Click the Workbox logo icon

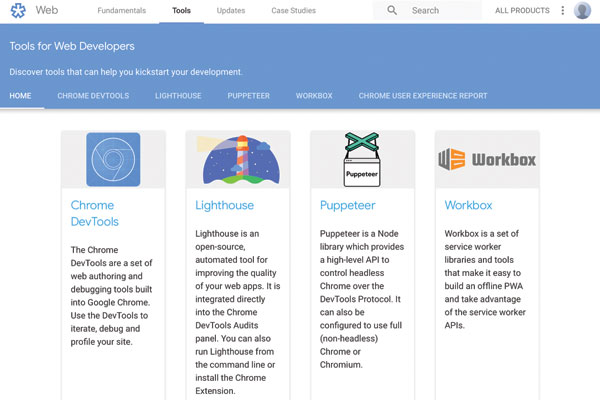[487, 159]
